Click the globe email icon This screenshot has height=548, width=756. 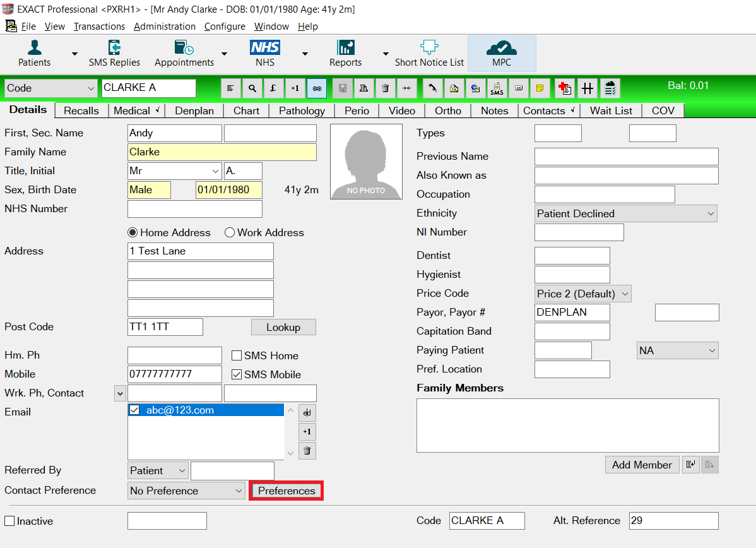click(x=475, y=88)
